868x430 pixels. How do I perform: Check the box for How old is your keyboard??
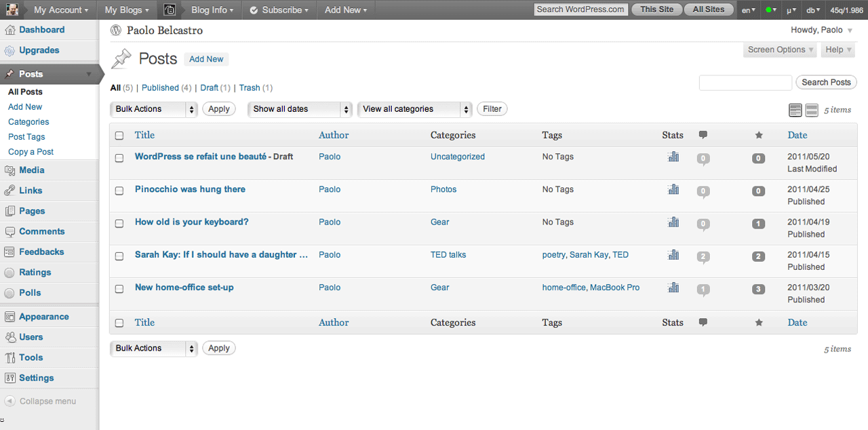tap(119, 223)
